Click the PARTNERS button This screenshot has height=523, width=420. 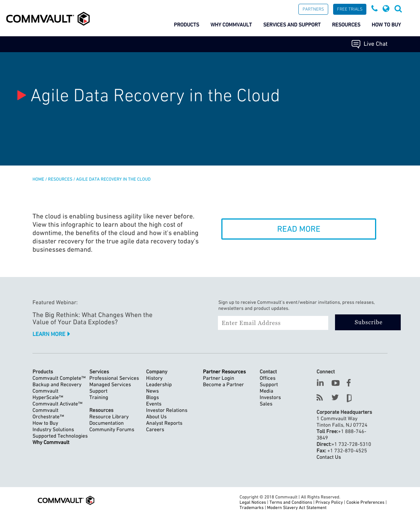313,9
